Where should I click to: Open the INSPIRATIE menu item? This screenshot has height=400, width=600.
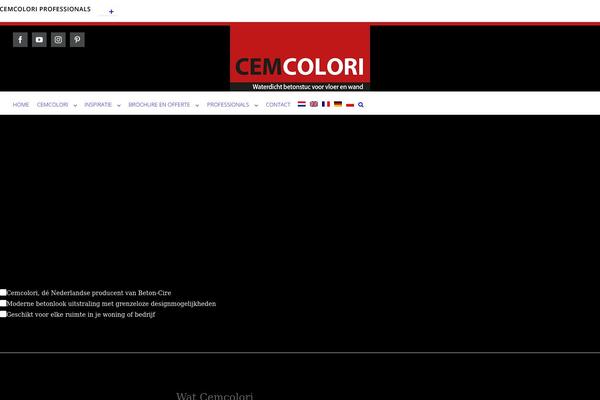pyautogui.click(x=98, y=104)
